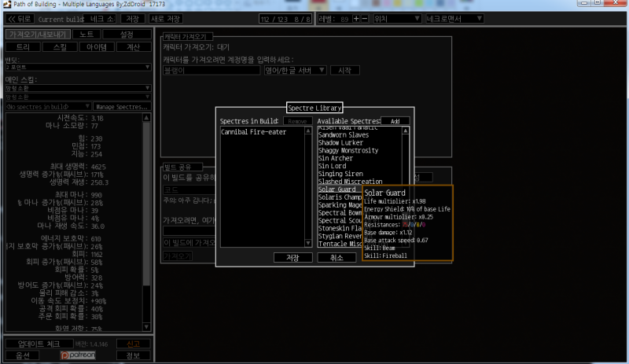The width and height of the screenshot is (629, 364).
Task: Click the Path of Building title bar icon
Action: [7, 4]
